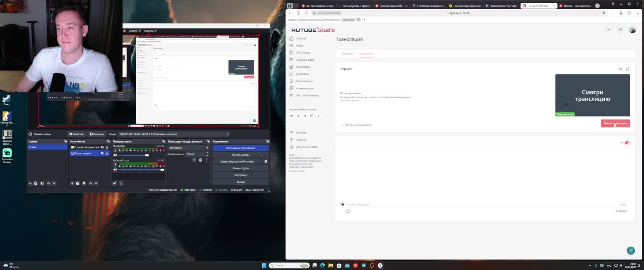Image resolution: width=644 pixels, height=270 pixels.
Task: Undock the Переходы между сценами panel
Action: (x=208, y=141)
